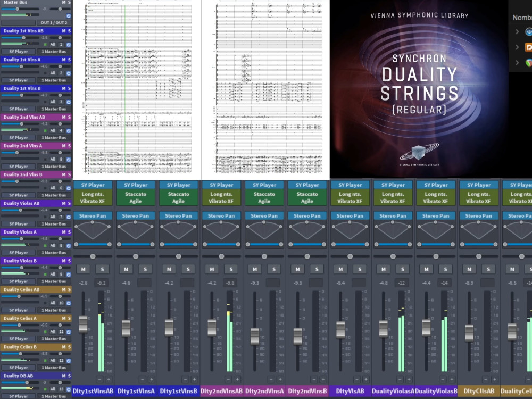The height and width of the screenshot is (399, 532).
Task: Mute the Dlty2ndVlnsB mixer strip
Action: 297,269
